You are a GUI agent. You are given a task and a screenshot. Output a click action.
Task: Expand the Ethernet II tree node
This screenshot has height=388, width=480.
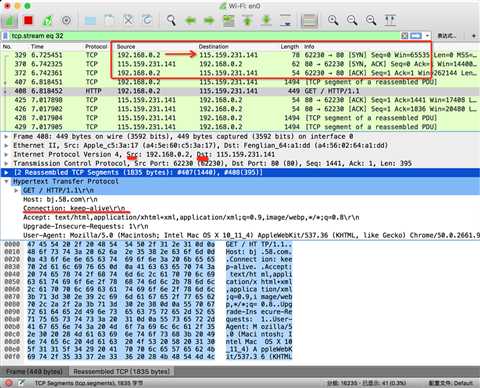pyautogui.click(x=6, y=145)
